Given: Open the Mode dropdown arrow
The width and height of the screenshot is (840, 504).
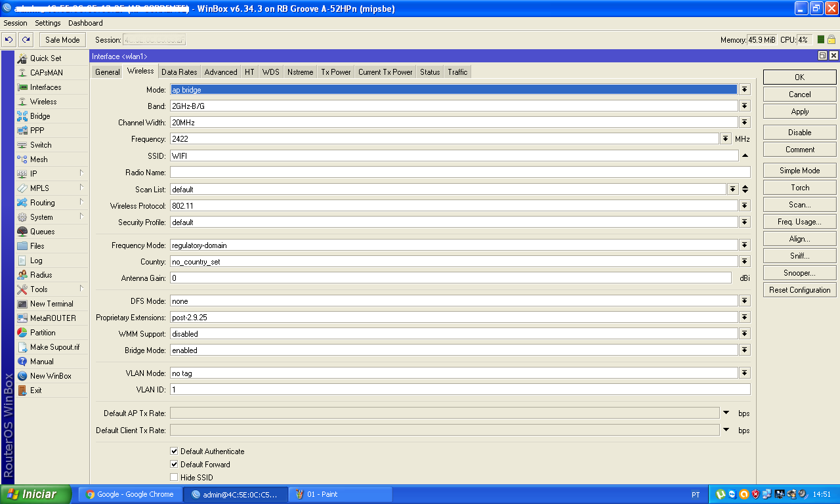Looking at the screenshot, I should [745, 89].
